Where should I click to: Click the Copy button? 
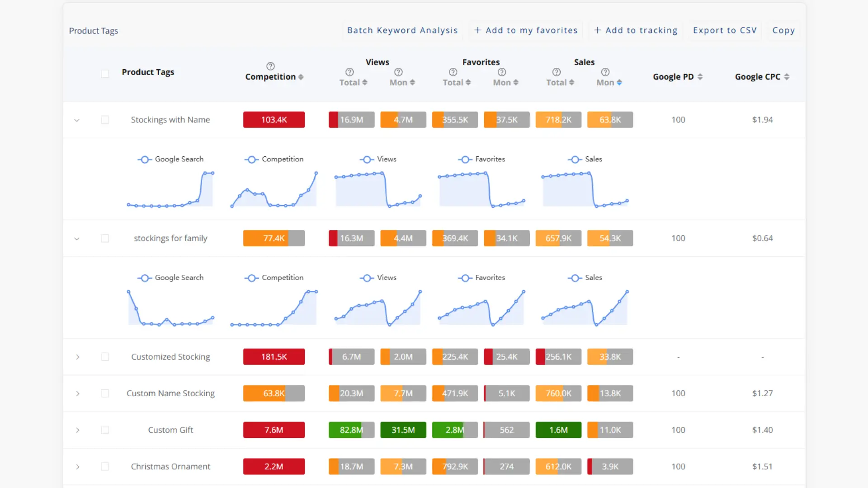click(783, 30)
